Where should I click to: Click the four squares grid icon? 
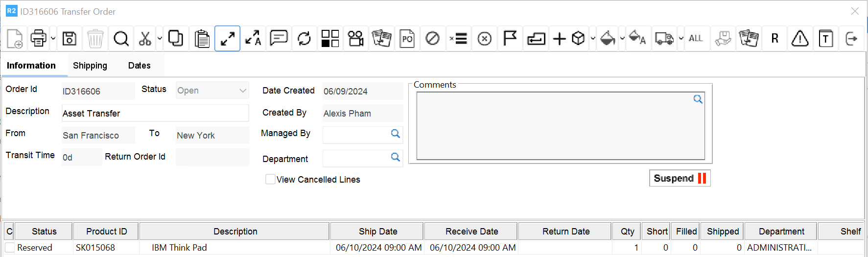click(x=330, y=38)
